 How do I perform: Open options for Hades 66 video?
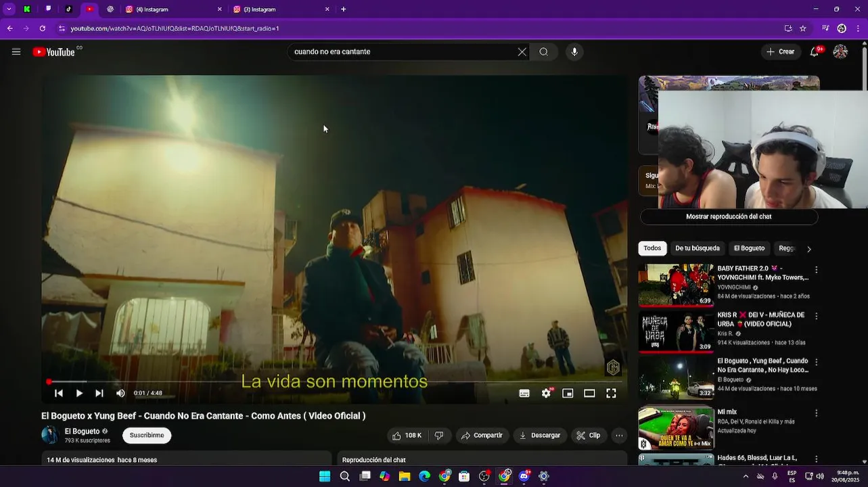tap(816, 459)
